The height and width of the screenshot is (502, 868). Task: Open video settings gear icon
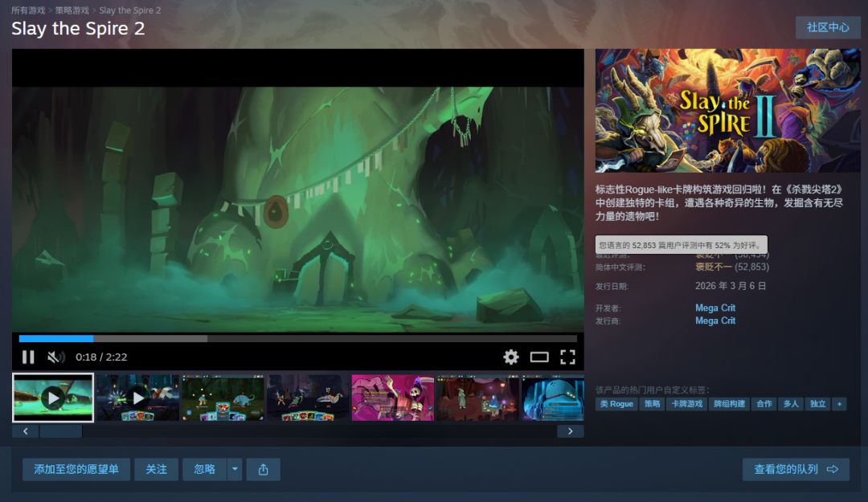(x=511, y=357)
